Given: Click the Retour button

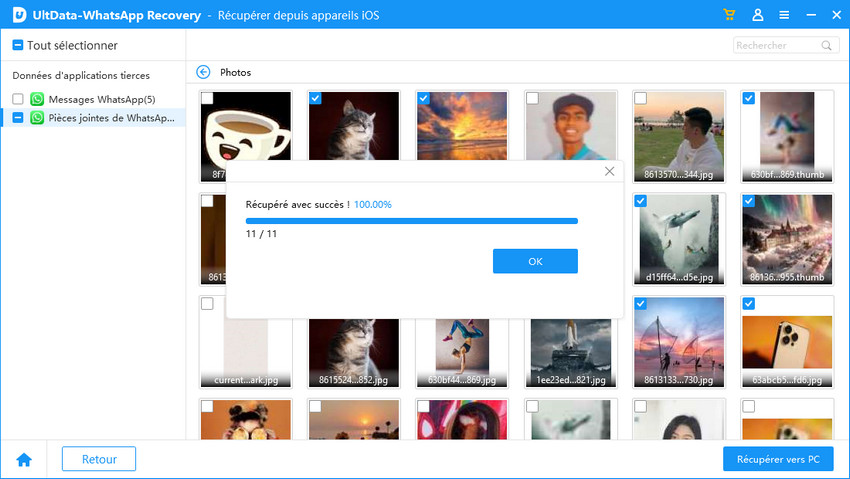Looking at the screenshot, I should [99, 459].
